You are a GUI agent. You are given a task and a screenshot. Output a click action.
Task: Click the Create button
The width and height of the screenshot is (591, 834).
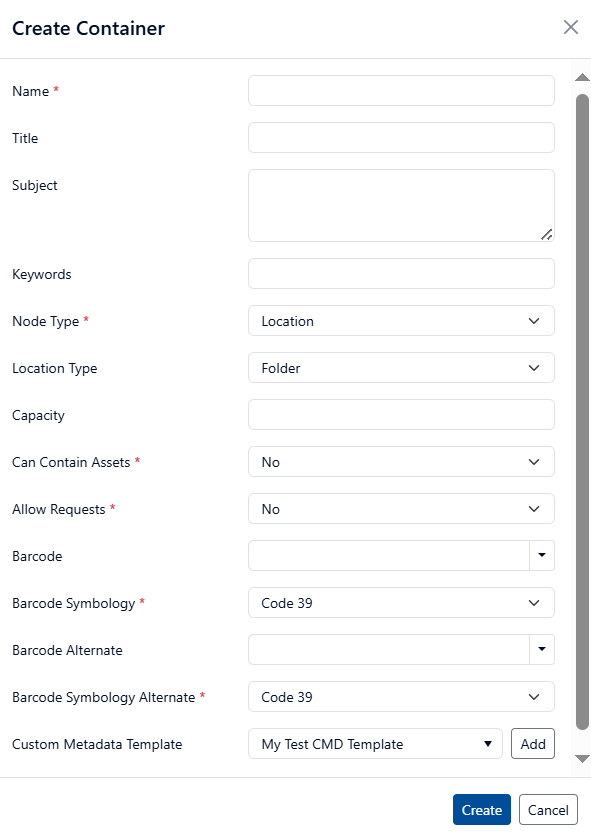[482, 810]
